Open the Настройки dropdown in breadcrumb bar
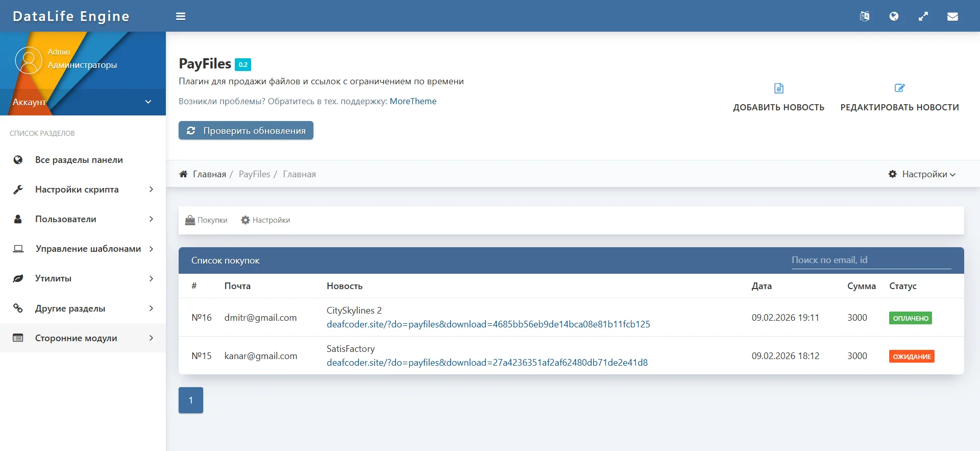The width and height of the screenshot is (980, 451). tap(922, 174)
